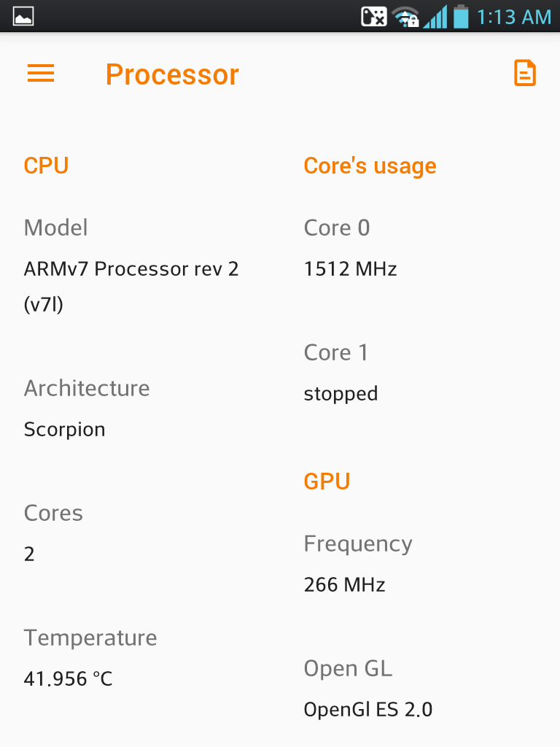
Task: Tap the cellular signal bars icon
Action: click(x=435, y=17)
